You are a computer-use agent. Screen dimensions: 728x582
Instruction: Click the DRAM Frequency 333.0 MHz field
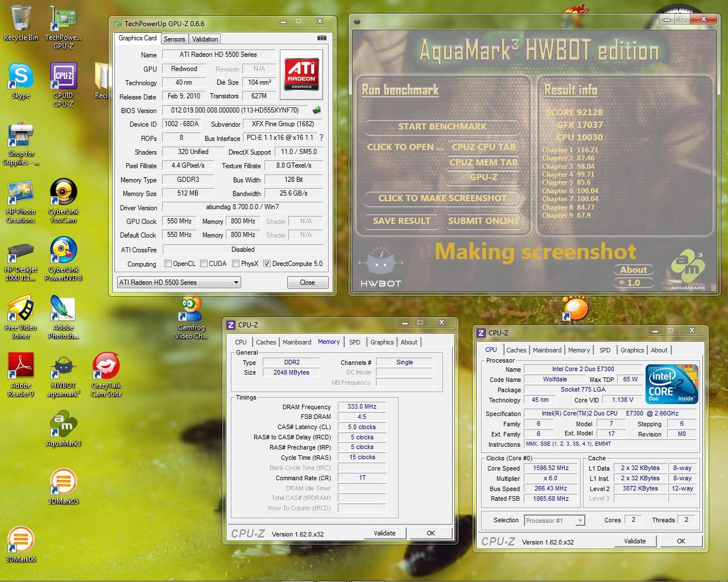[362, 406]
